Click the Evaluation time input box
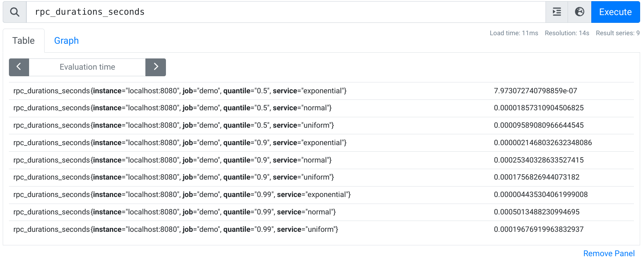644x262 pixels. [x=87, y=67]
